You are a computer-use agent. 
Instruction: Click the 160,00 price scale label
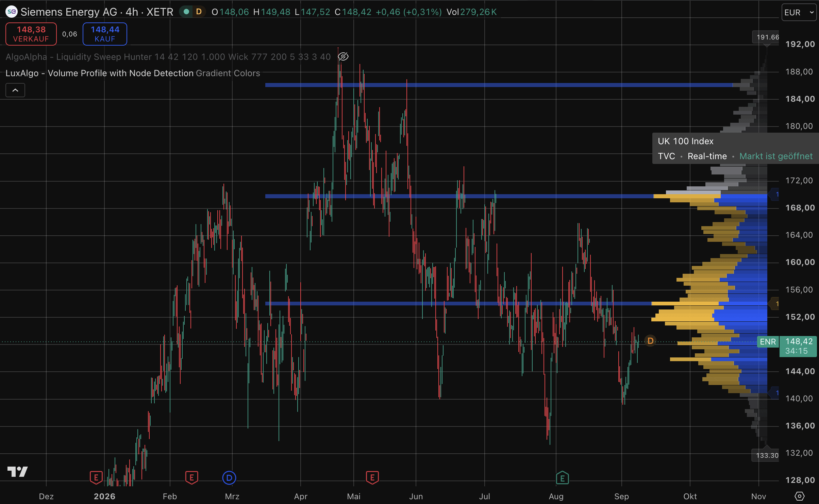[x=800, y=262]
